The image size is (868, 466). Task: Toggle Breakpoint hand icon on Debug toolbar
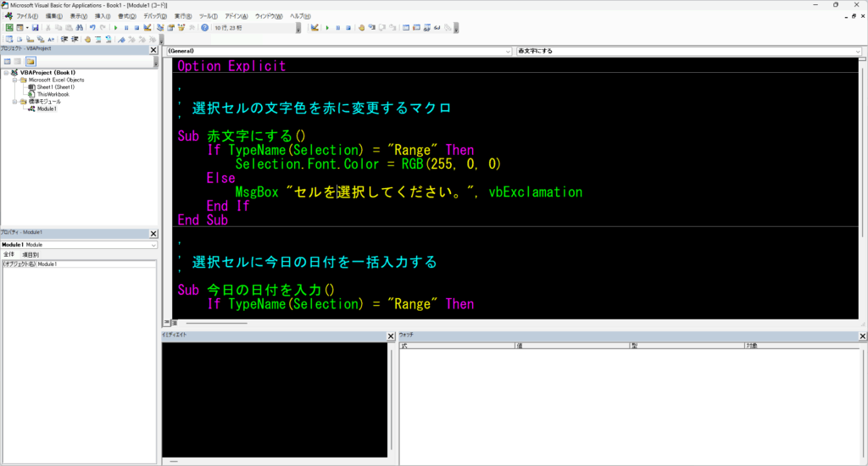361,28
